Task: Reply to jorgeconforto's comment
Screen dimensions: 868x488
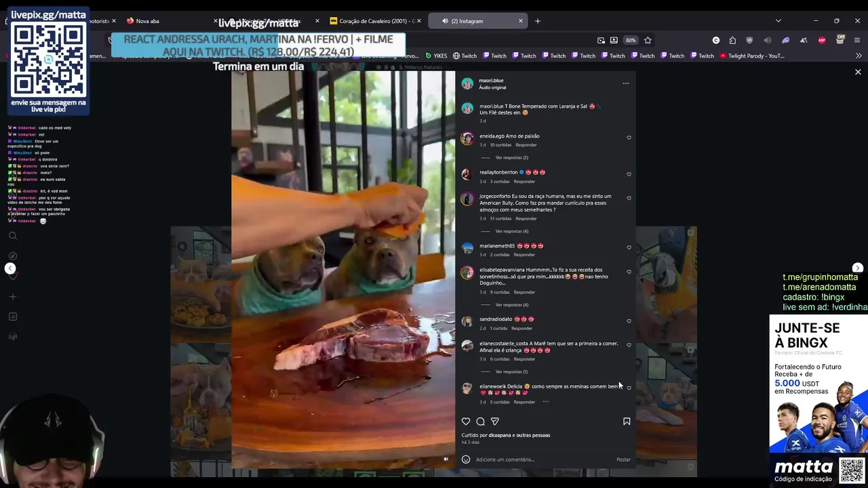Action: (x=526, y=219)
